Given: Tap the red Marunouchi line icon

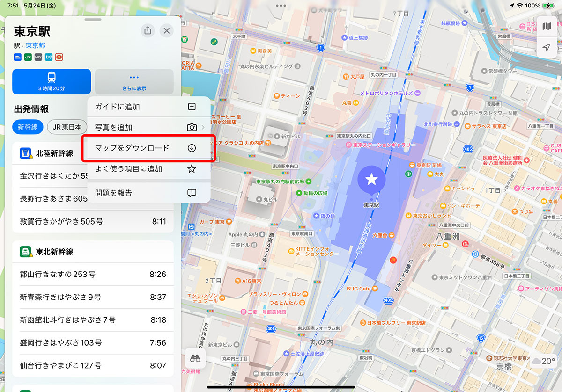Looking at the screenshot, I should (x=59, y=57).
